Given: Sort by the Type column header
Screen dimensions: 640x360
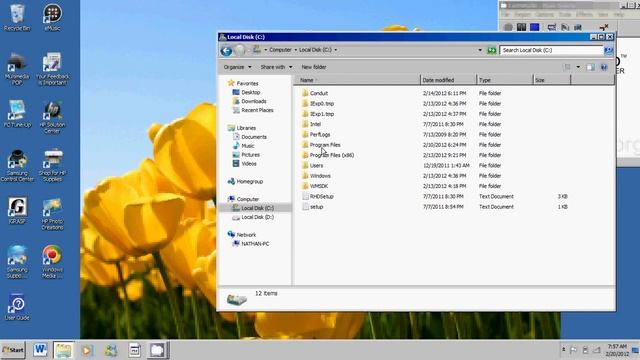Looking at the screenshot, I should pos(504,80).
